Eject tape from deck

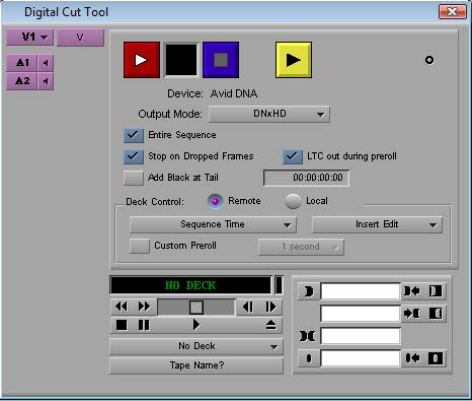tap(271, 325)
